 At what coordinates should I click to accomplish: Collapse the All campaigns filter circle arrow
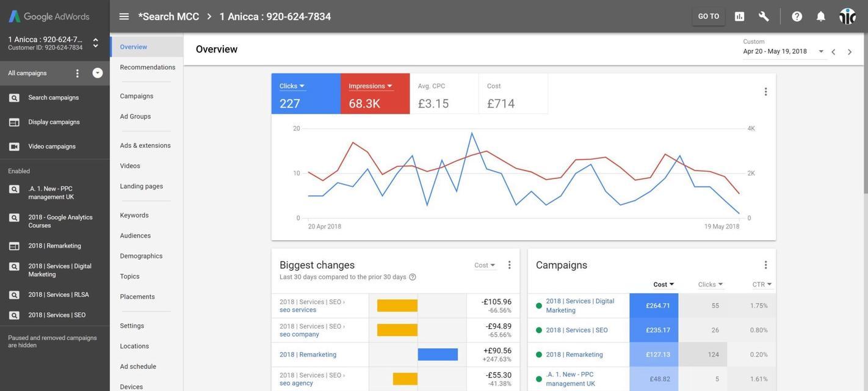(98, 73)
